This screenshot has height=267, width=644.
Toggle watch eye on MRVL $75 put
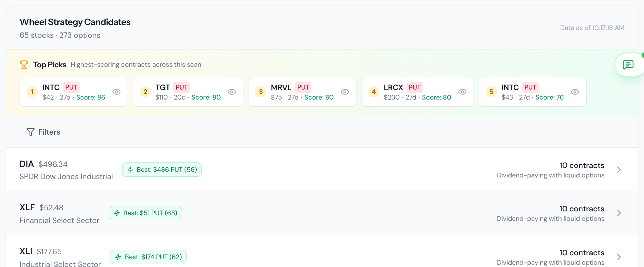(345, 92)
